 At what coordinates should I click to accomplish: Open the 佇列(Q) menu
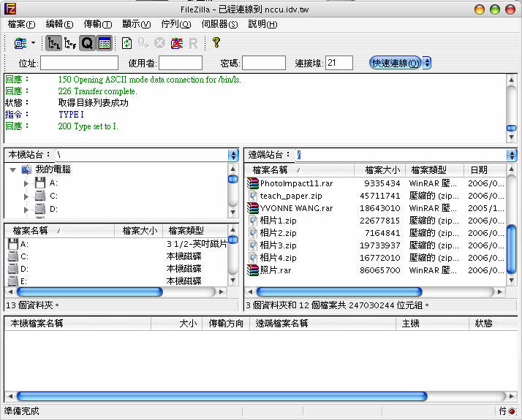pos(176,24)
